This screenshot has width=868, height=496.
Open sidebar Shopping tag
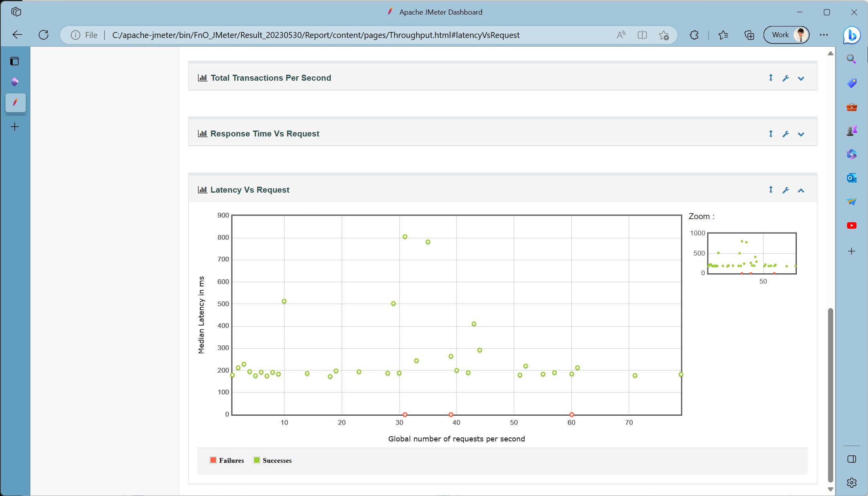(851, 83)
